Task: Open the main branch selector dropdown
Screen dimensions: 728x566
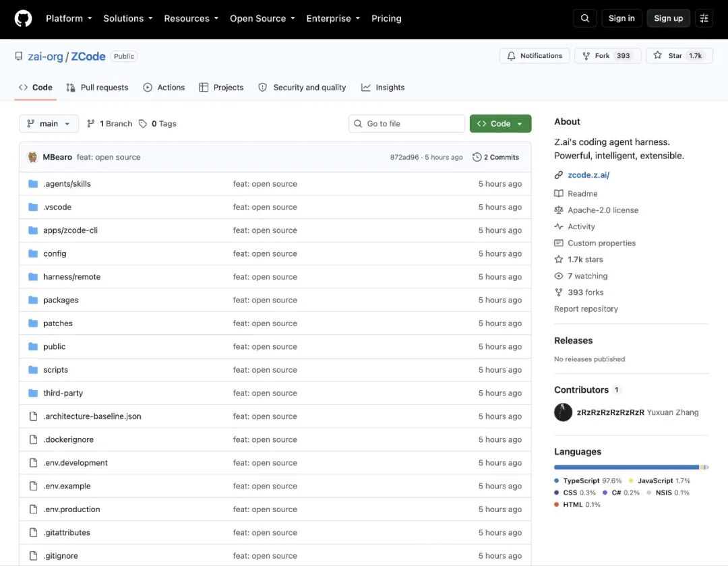Action: (49, 124)
